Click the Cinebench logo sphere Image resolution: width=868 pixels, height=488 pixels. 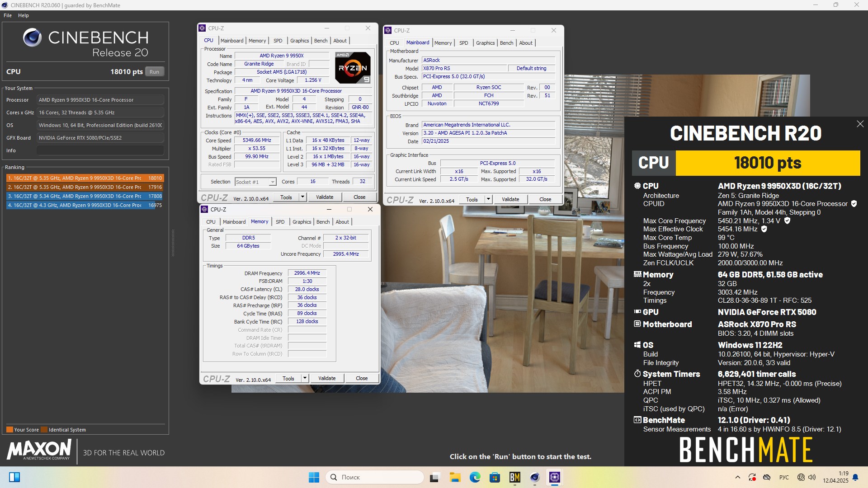(x=33, y=38)
